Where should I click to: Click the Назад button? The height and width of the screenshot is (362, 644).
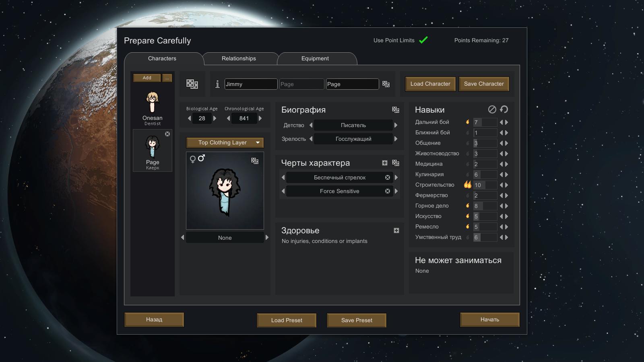pos(154,319)
